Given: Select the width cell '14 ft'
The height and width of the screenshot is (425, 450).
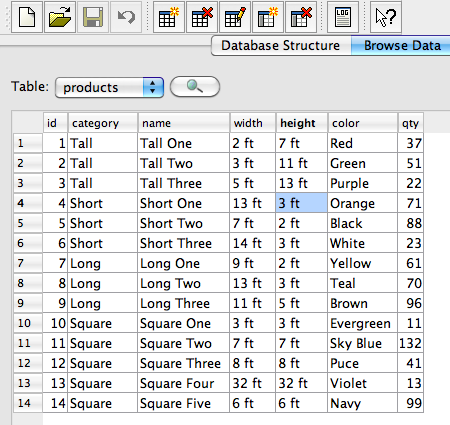Looking at the screenshot, I should click(253, 243).
